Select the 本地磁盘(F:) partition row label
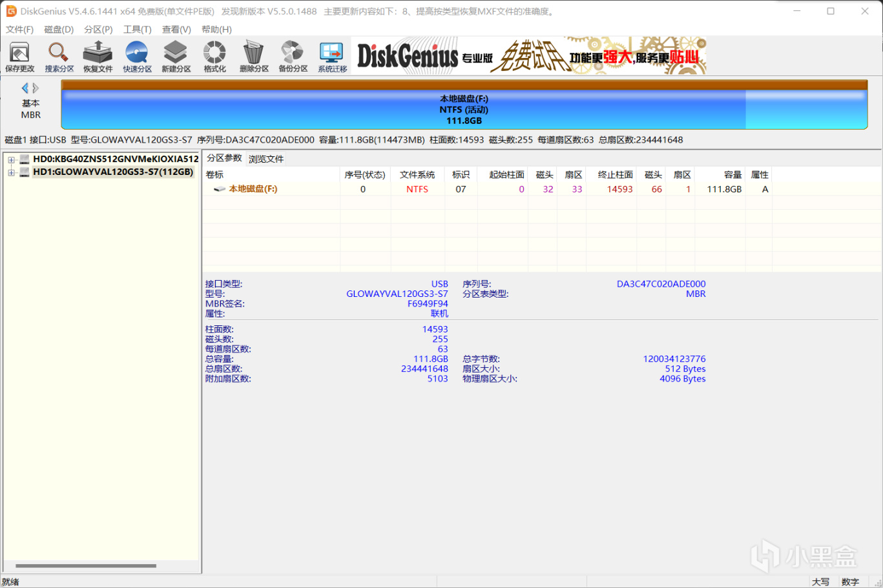The height and width of the screenshot is (588, 883). click(x=253, y=189)
